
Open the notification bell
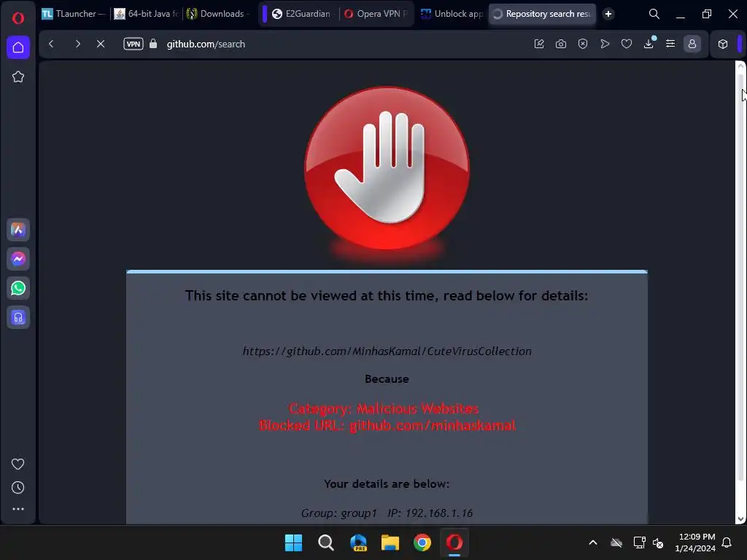point(727,542)
